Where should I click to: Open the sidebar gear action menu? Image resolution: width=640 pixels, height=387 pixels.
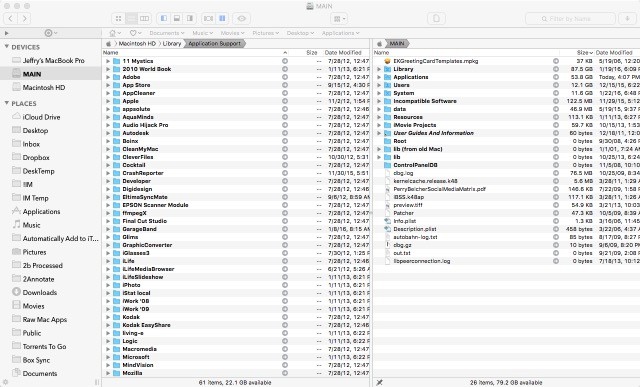51,33
